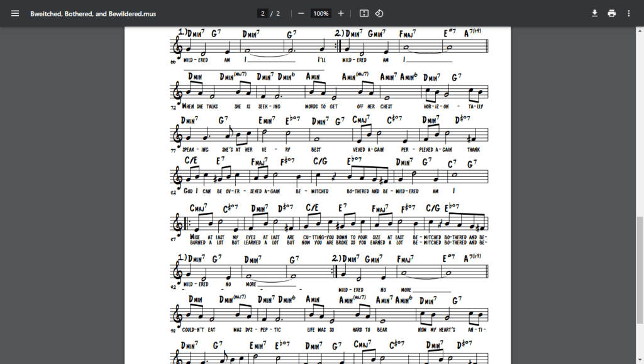Open the three-dot more actions menu
Screen dimensions: 644x364
[x=628, y=13]
